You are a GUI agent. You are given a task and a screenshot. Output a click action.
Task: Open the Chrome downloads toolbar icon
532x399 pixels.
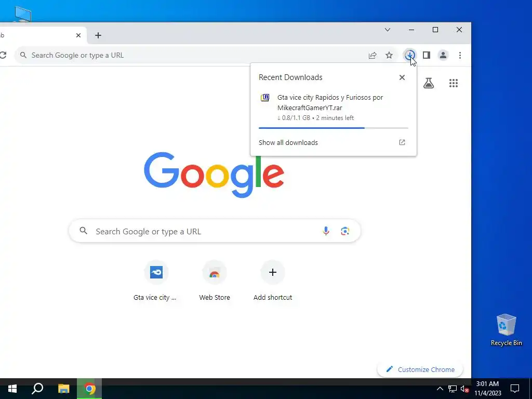coord(410,55)
